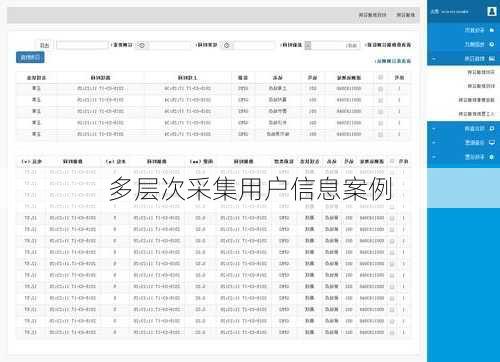Select fourth submenu item in expanded sidebar section
This screenshot has height=362, width=500.
(476, 114)
